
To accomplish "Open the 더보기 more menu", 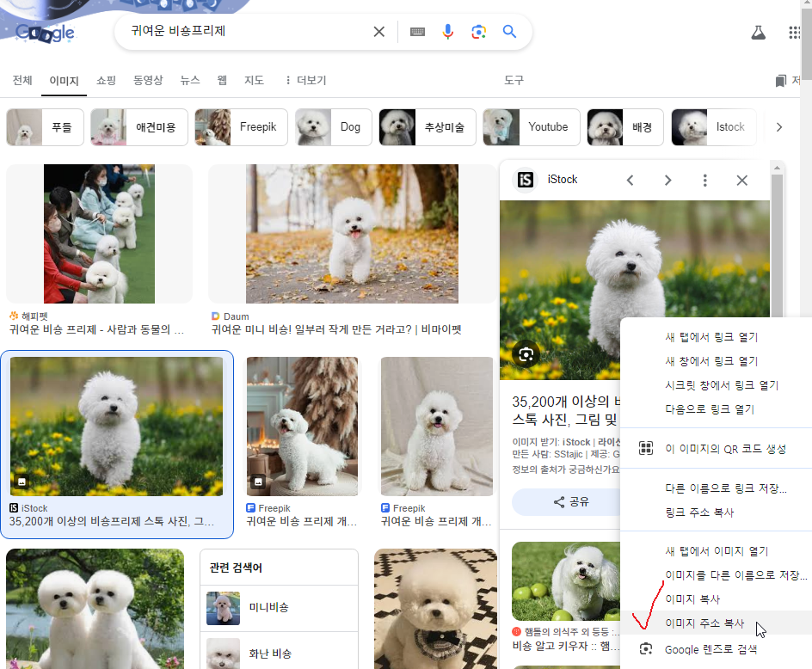I will [305, 80].
